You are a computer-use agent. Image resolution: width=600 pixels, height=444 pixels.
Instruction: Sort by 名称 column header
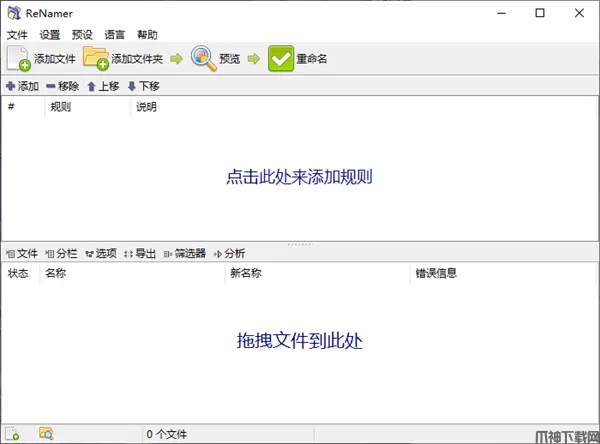point(132,273)
